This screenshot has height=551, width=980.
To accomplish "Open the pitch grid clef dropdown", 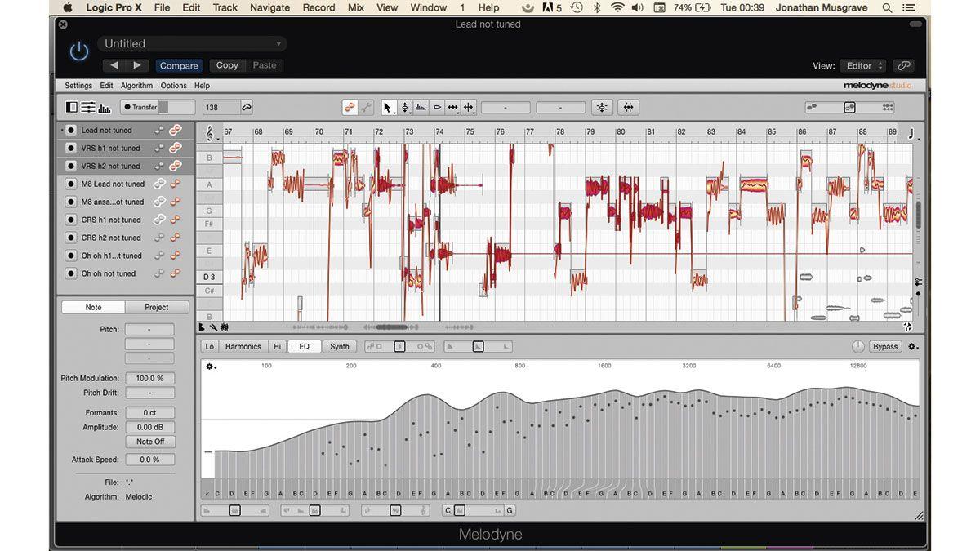I will tap(210, 133).
